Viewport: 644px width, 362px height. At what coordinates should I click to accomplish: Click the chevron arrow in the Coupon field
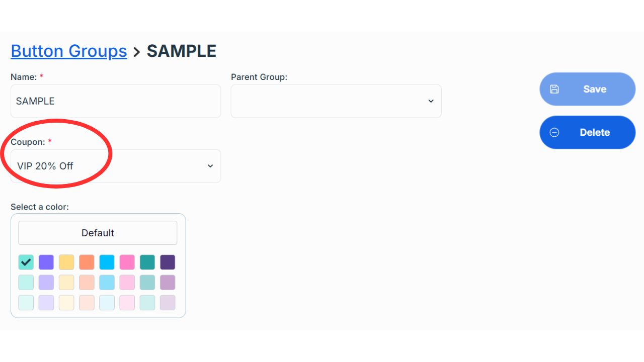pyautogui.click(x=210, y=166)
